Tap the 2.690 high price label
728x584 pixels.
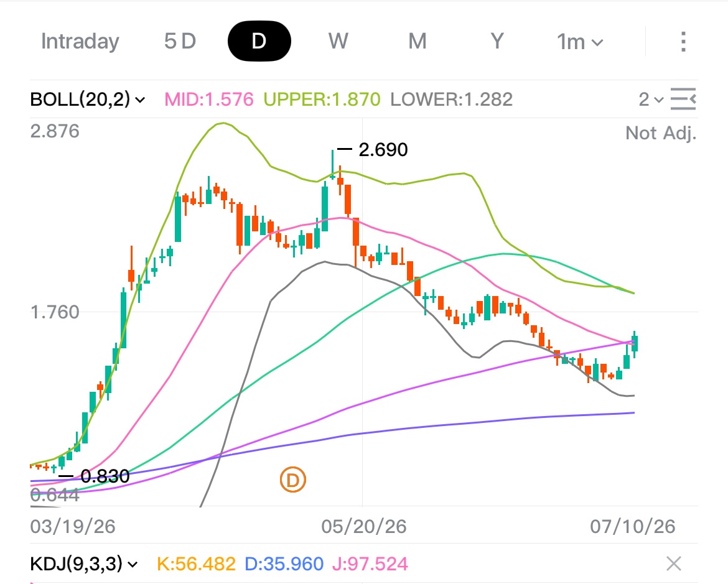tap(383, 149)
